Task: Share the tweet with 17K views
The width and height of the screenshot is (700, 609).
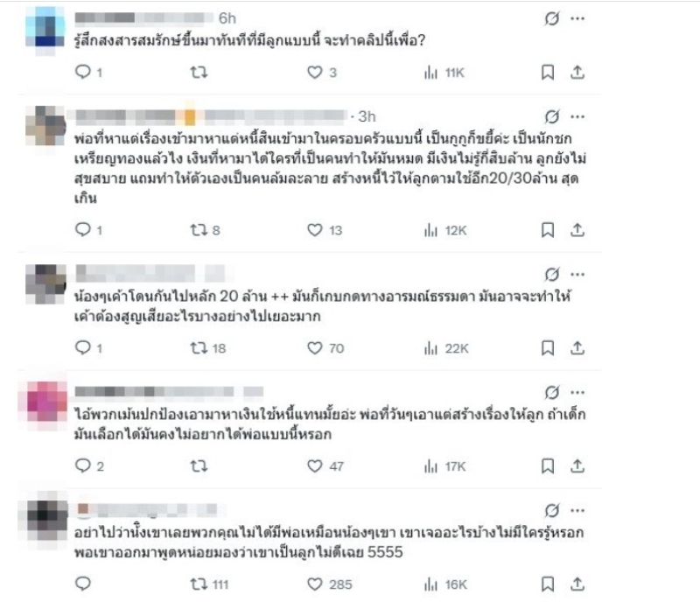Action: click(x=577, y=466)
